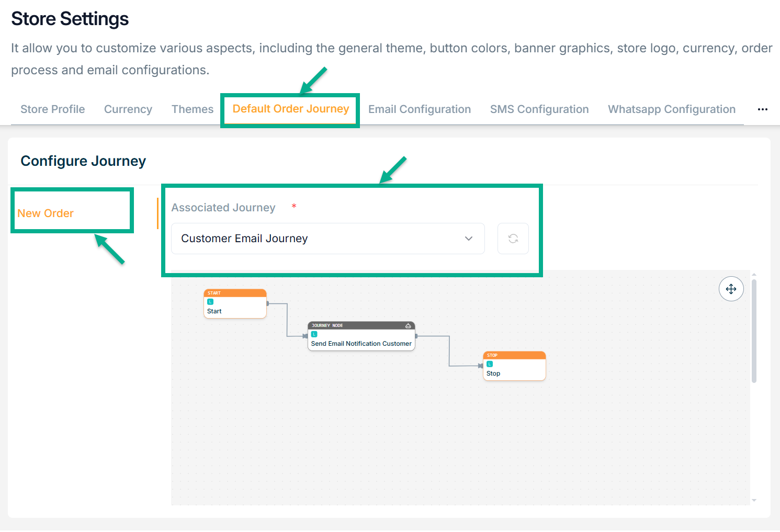Click the robot icon on Journey Node header
The width and height of the screenshot is (780, 532).
[408, 325]
